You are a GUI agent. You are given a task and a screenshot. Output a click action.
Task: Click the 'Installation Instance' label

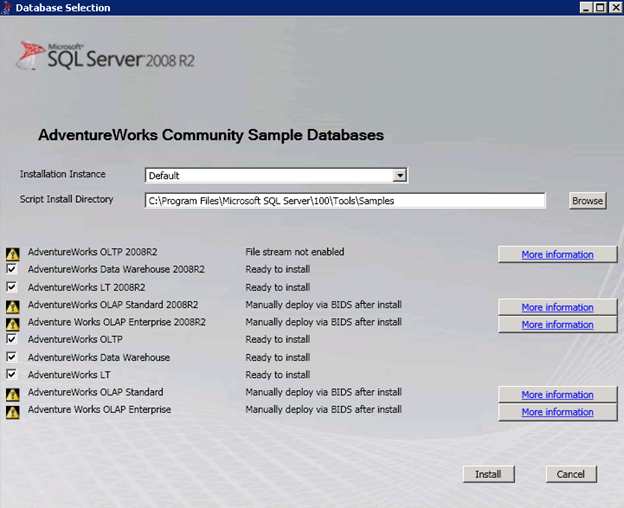tap(62, 174)
